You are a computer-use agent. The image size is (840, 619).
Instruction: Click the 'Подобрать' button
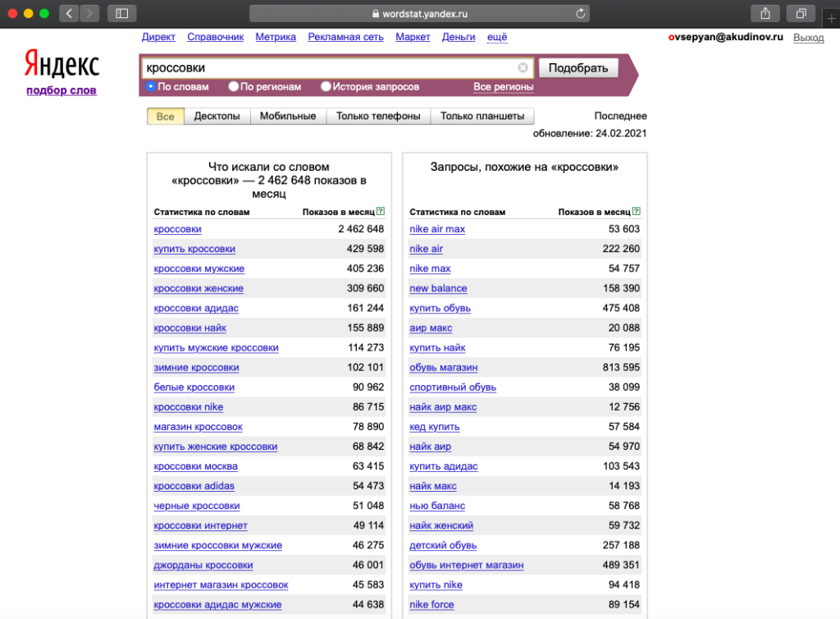578,68
